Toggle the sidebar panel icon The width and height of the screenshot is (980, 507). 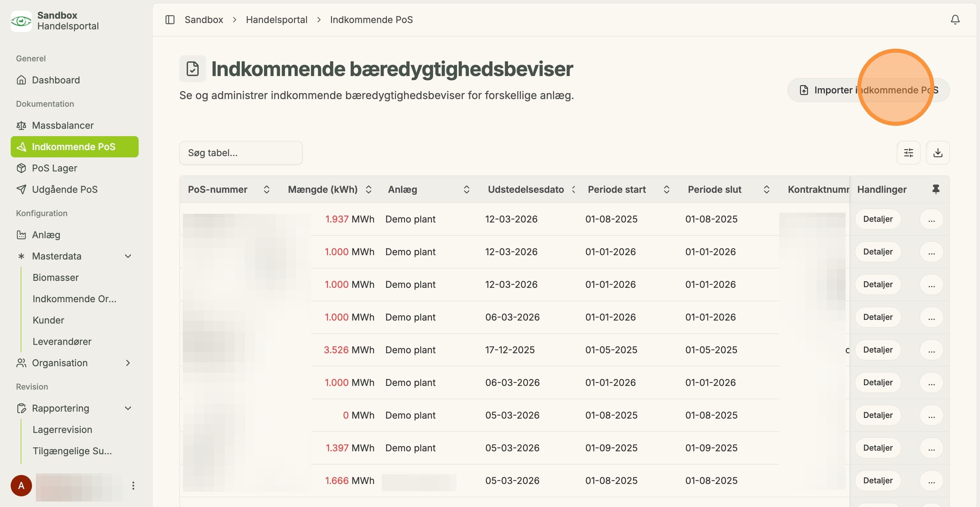click(x=170, y=19)
